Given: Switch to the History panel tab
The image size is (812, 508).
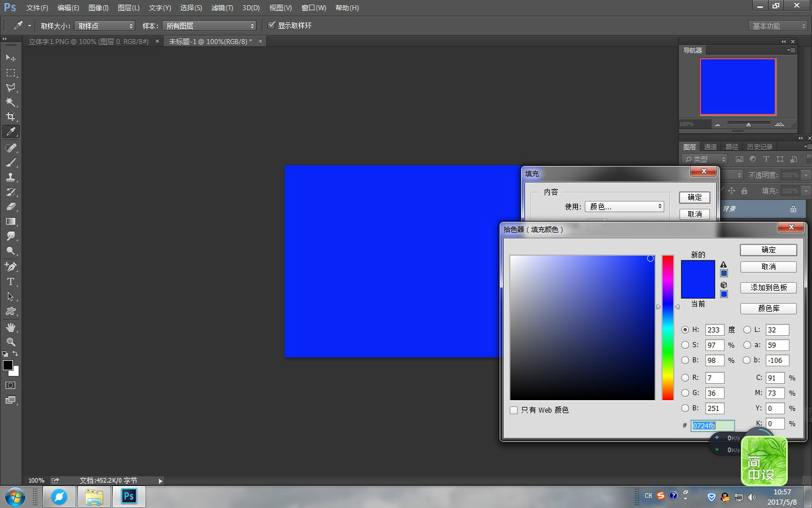Looking at the screenshot, I should [x=760, y=147].
